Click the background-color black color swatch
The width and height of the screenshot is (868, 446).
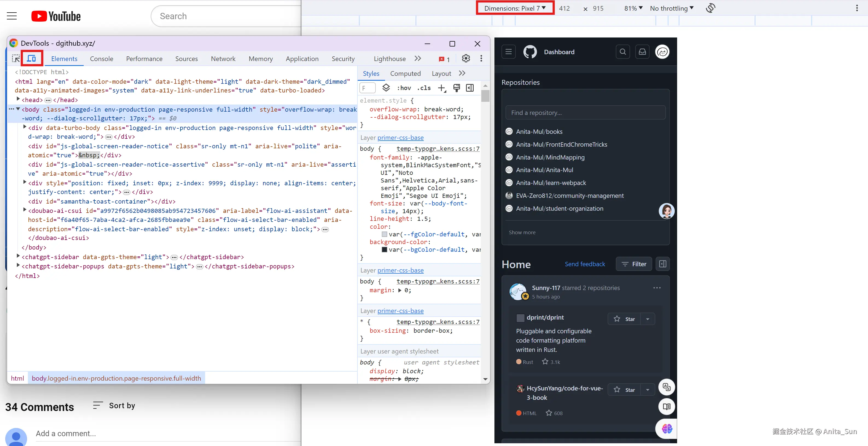pos(384,250)
